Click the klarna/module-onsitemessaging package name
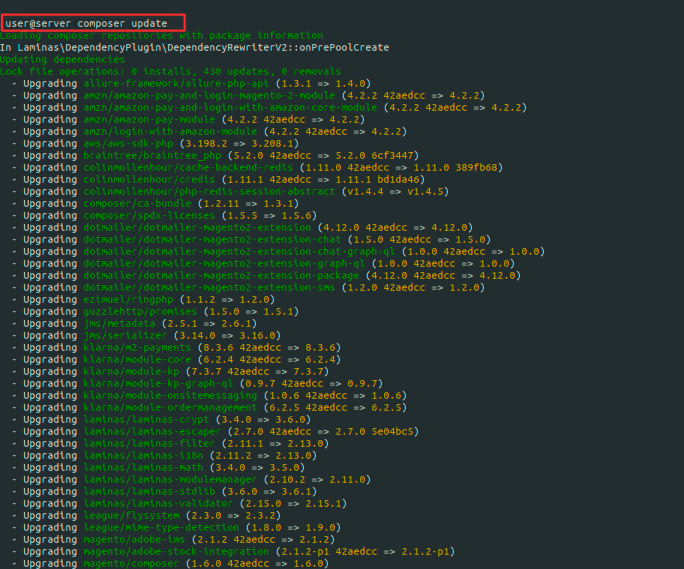Viewport: 684px width, 569px height. coord(170,395)
